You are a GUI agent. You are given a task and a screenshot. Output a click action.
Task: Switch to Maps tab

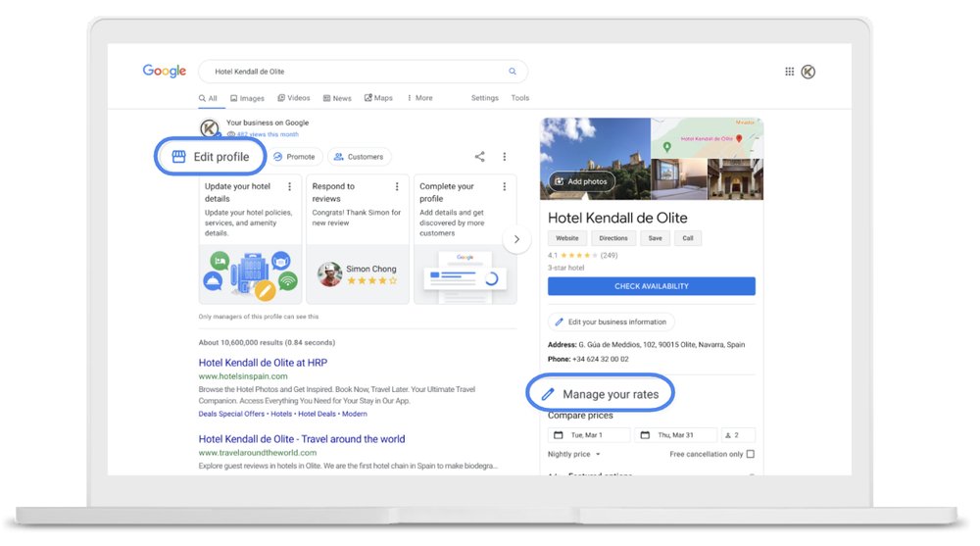tap(378, 98)
